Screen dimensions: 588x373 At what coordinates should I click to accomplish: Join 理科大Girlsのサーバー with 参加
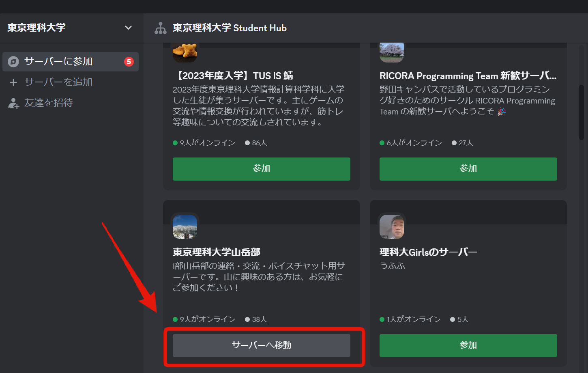coord(468,345)
